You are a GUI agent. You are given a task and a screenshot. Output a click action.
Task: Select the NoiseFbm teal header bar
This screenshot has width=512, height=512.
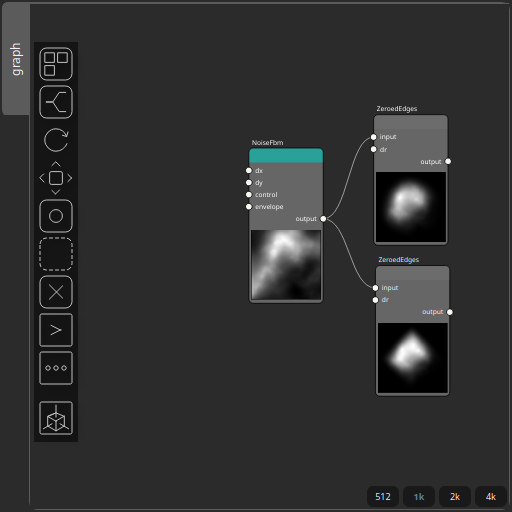[x=286, y=156]
